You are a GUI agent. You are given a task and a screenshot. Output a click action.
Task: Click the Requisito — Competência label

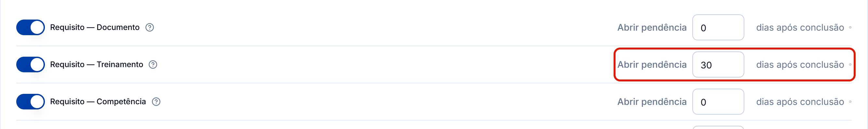coord(98,102)
